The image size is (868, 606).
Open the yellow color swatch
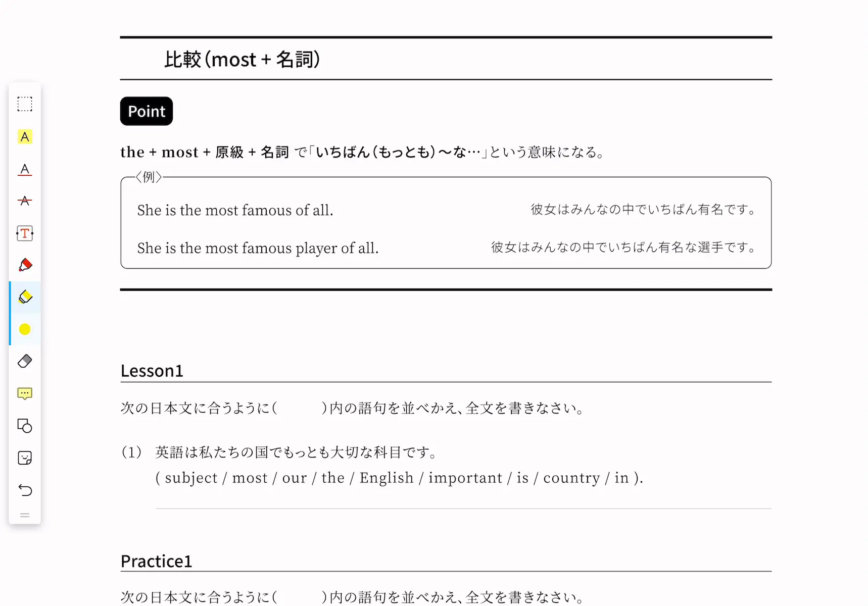[25, 329]
